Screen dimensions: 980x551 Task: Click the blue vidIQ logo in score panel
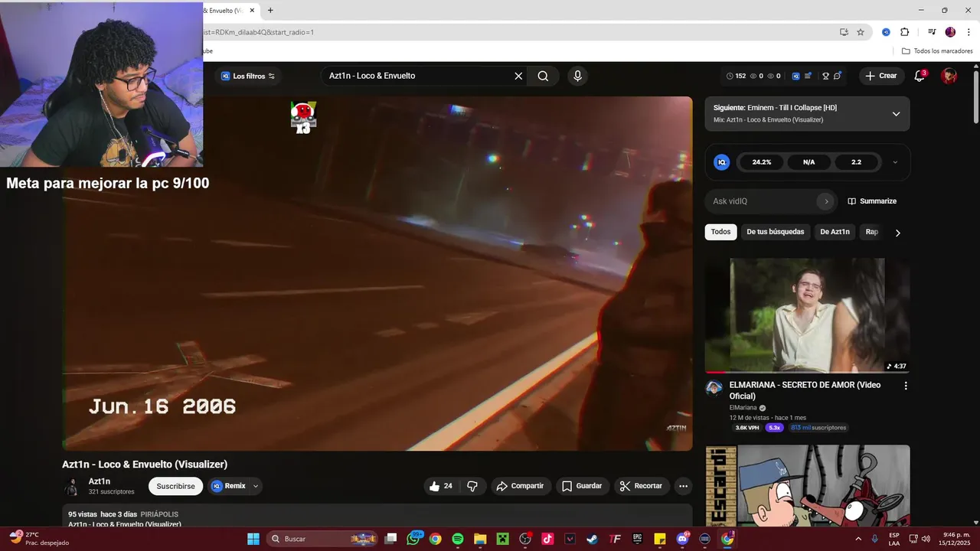[x=721, y=162]
